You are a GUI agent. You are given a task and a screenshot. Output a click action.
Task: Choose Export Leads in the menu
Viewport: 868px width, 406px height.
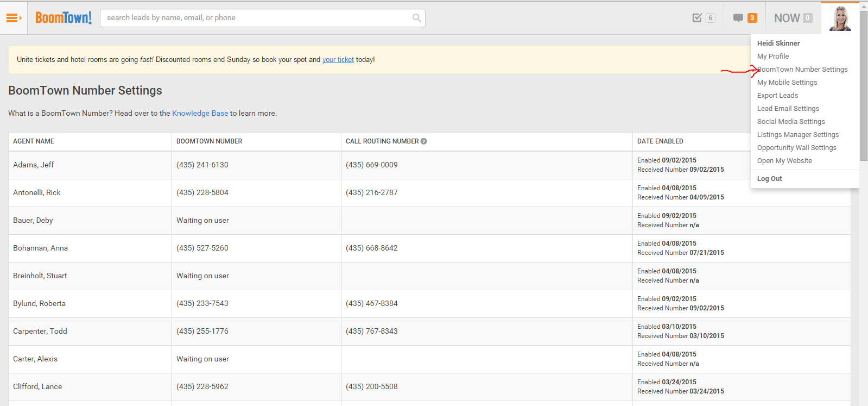(x=777, y=96)
